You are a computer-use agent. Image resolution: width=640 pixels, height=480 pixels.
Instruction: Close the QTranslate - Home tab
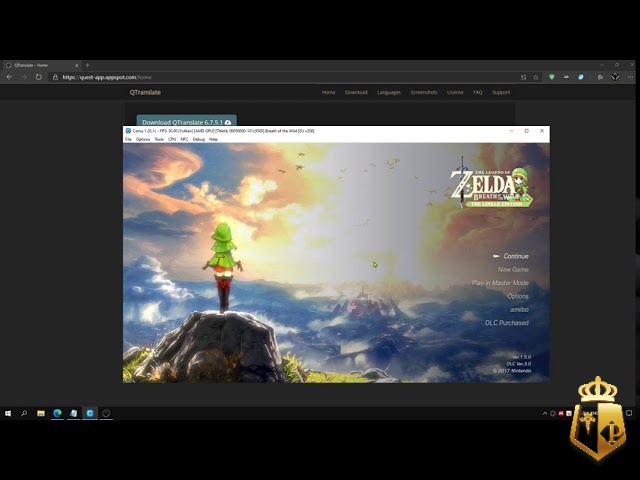click(x=76, y=65)
